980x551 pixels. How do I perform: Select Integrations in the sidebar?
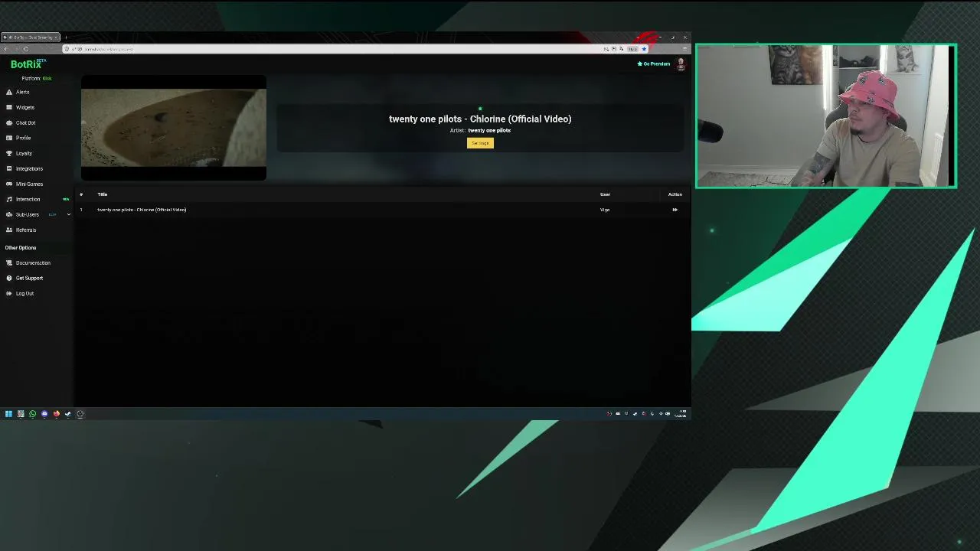click(x=29, y=168)
